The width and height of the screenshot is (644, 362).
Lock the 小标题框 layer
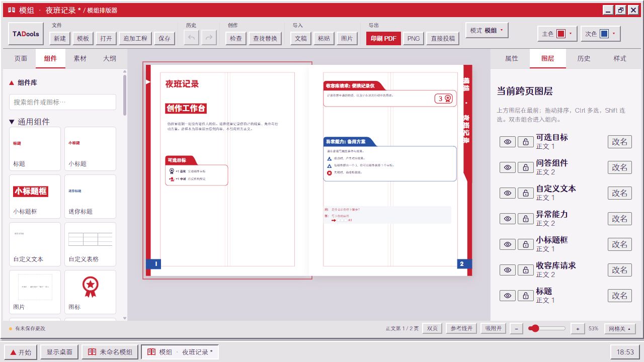[526, 244]
